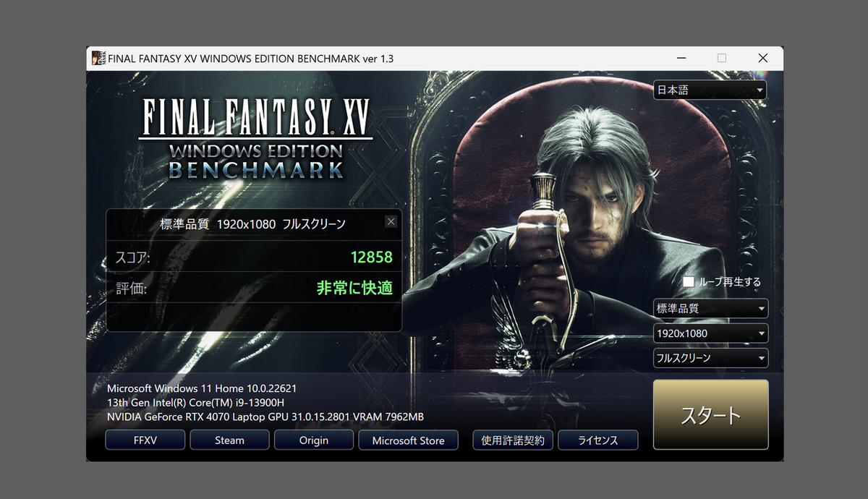This screenshot has width=868, height=499.
Task: Open the FFXV link button
Action: click(145, 440)
